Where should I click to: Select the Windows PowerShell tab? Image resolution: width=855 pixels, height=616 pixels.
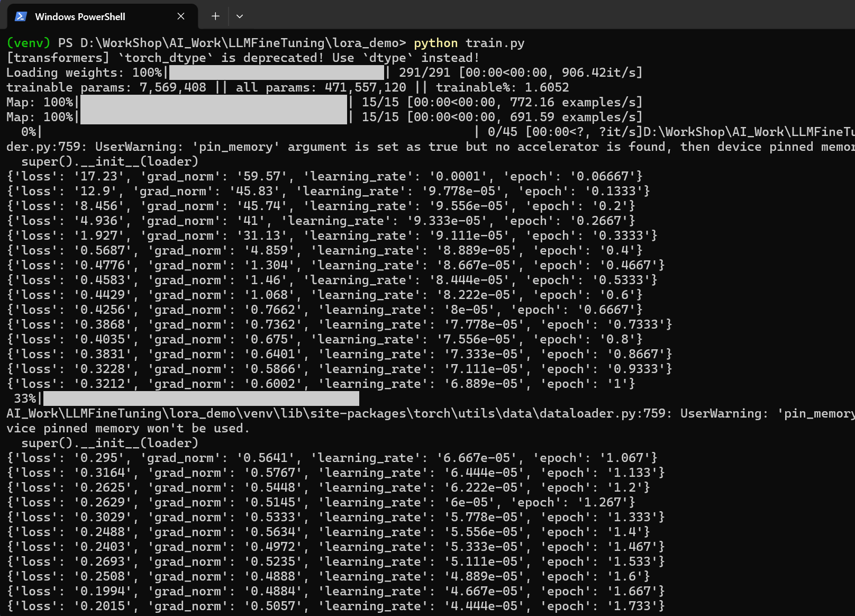[x=102, y=16]
